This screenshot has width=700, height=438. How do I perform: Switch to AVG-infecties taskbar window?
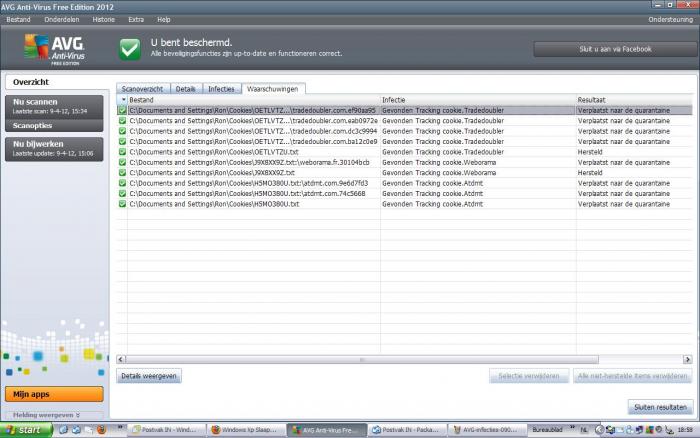pos(486,430)
